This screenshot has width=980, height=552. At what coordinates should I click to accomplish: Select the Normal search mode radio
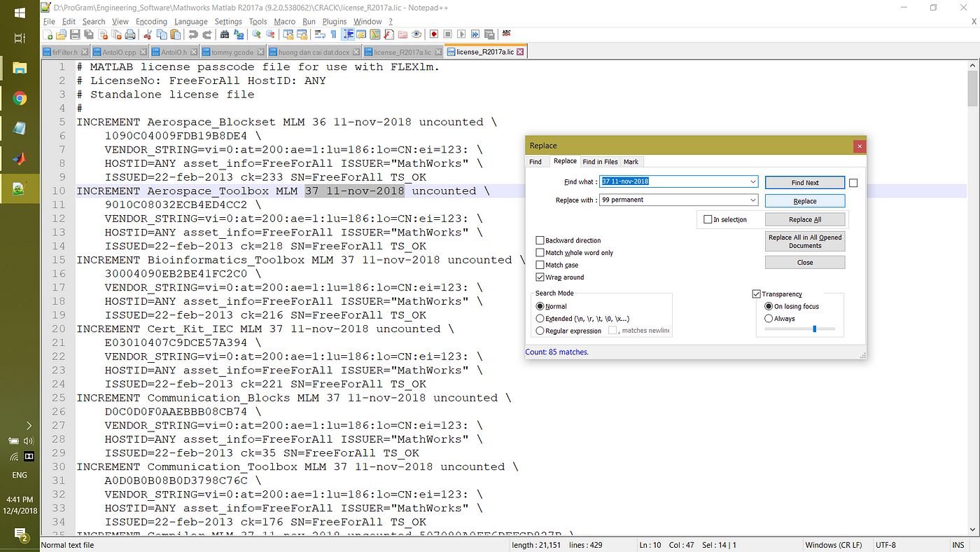coord(540,306)
